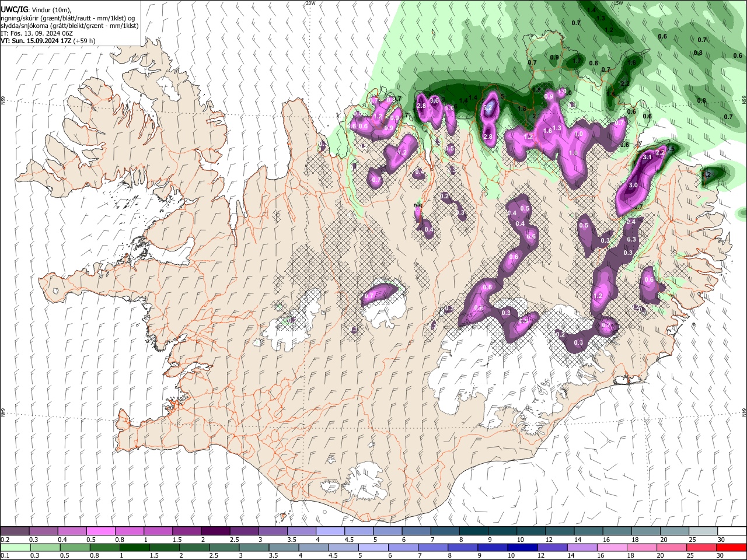Click the 'Vindur (10m),' text in the title

[x=51, y=10]
